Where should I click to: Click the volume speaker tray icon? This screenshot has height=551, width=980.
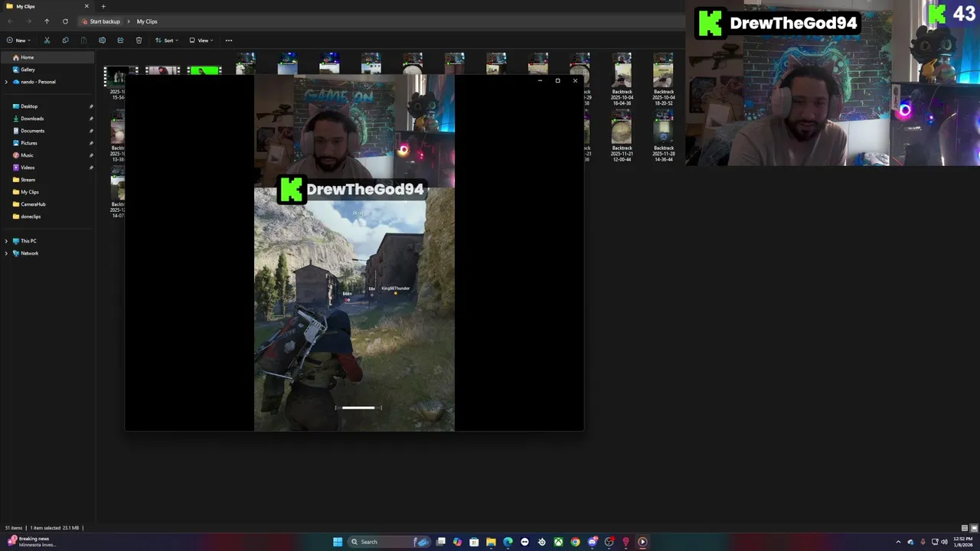coord(944,542)
